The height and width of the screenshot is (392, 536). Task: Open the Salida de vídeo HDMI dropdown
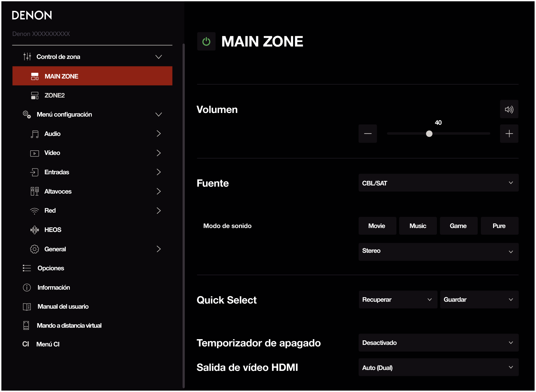pos(438,368)
